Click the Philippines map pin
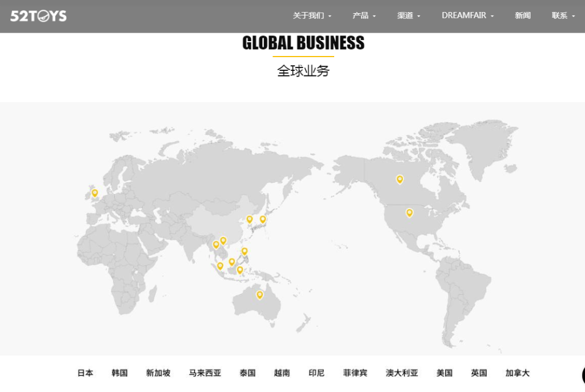Image resolution: width=585 pixels, height=392 pixels. [245, 251]
